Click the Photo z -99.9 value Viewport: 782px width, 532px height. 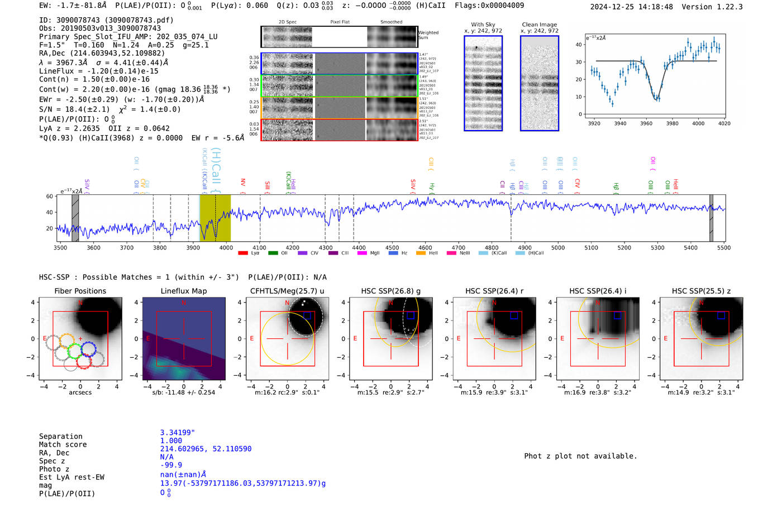coord(171,465)
